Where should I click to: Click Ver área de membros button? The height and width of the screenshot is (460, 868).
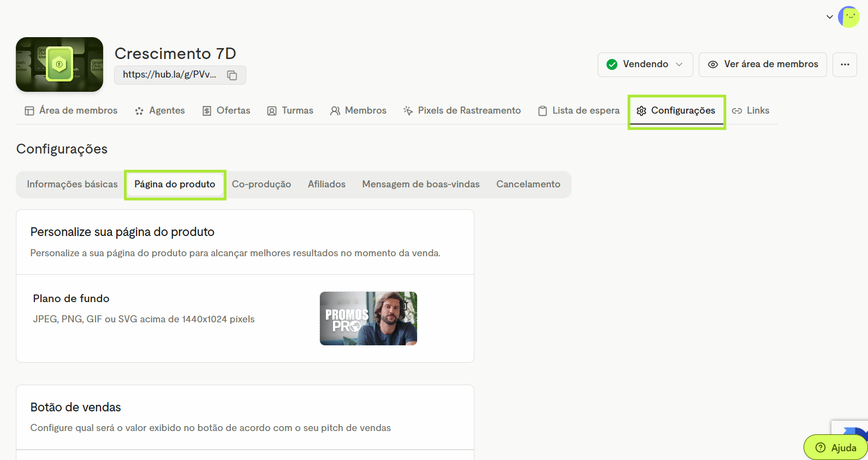tap(763, 64)
